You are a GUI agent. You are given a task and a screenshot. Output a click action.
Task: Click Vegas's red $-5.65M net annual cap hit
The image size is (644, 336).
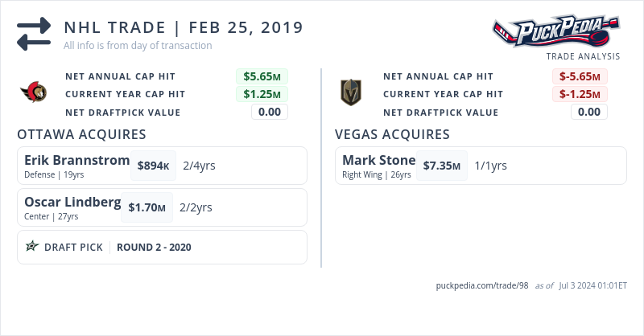click(580, 76)
